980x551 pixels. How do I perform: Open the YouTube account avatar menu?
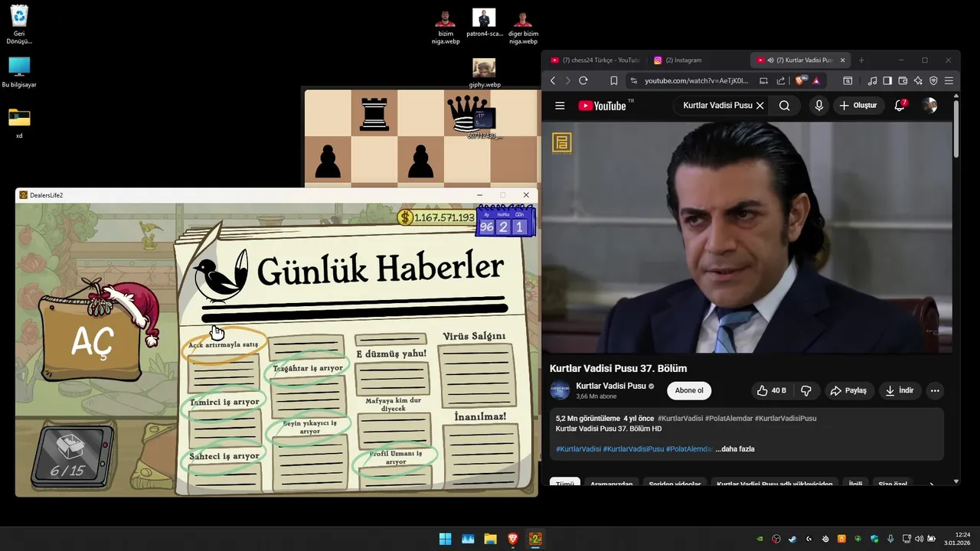(929, 106)
